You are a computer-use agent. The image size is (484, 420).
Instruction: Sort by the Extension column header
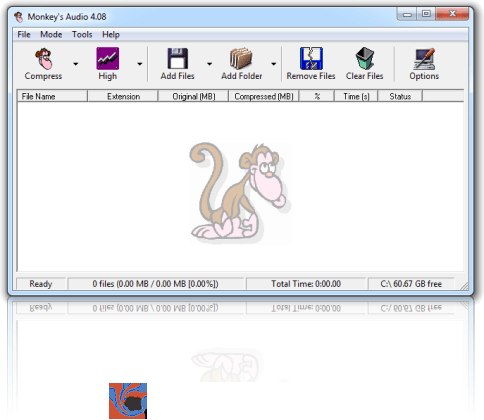(123, 96)
